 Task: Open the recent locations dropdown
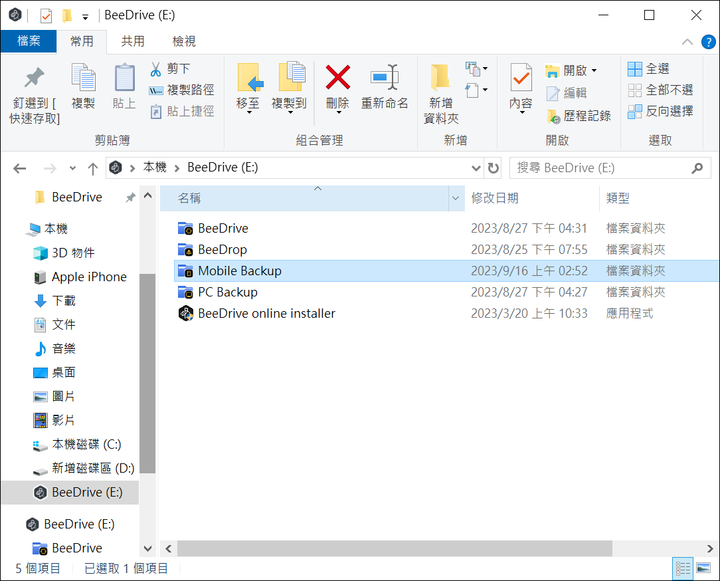[x=73, y=169]
